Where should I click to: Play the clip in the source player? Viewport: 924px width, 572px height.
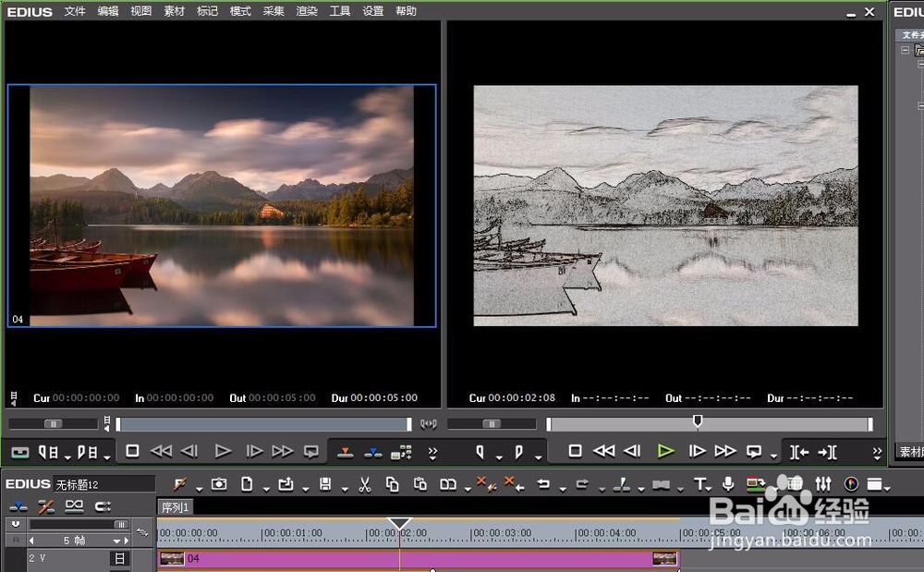223,451
